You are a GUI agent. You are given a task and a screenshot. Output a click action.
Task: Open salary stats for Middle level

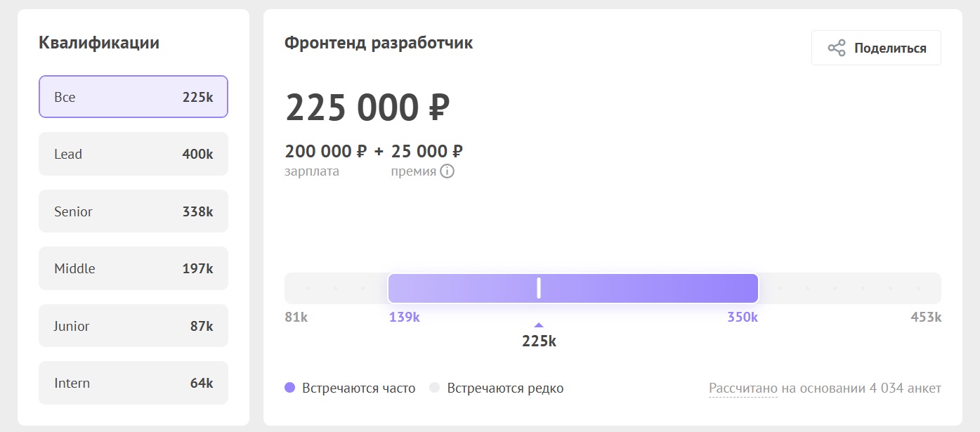pyautogui.click(x=133, y=268)
